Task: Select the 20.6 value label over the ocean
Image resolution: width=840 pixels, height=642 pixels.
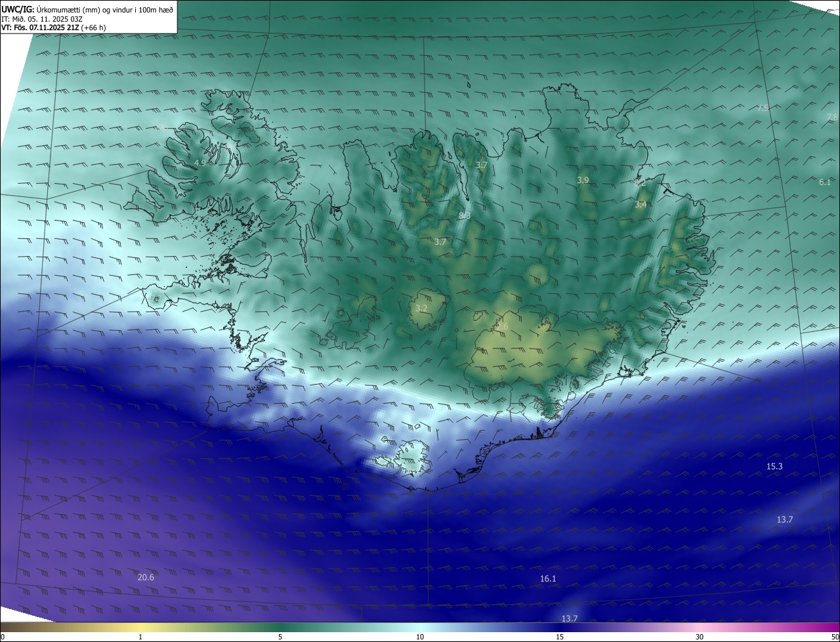Action: point(146,577)
